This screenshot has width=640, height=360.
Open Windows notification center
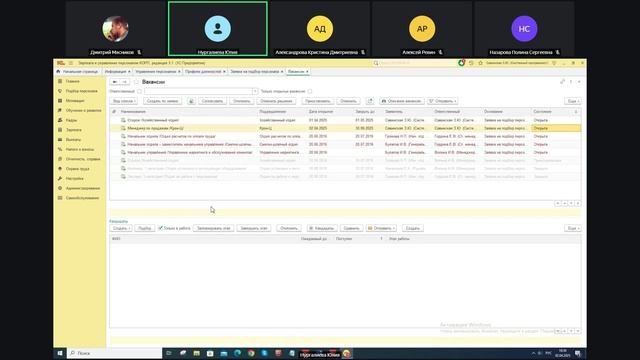(x=578, y=353)
